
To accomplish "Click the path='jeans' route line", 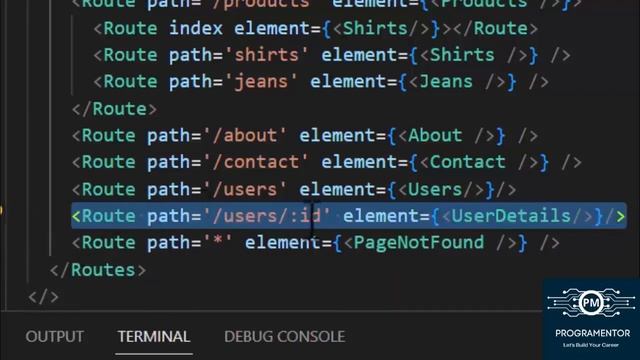I will click(321, 82).
